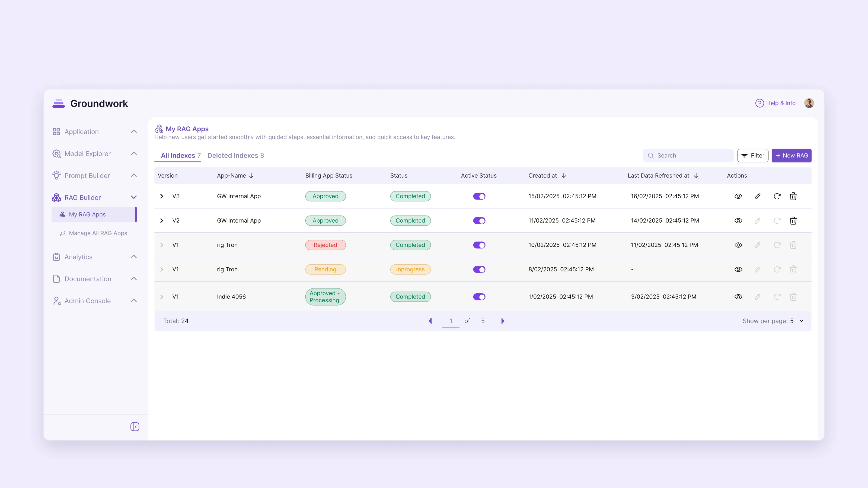View the V3 GW Internal App details eye icon
The image size is (868, 488).
738,196
